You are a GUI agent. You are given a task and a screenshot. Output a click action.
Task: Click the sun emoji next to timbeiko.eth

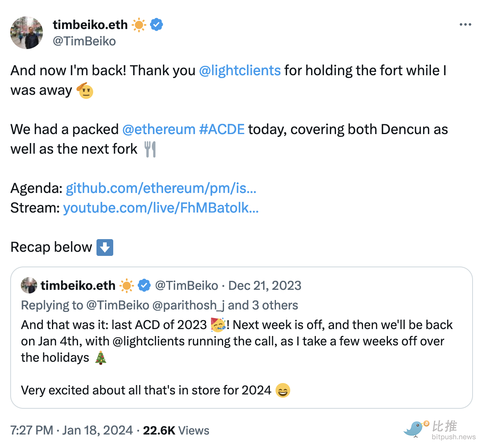click(x=139, y=25)
